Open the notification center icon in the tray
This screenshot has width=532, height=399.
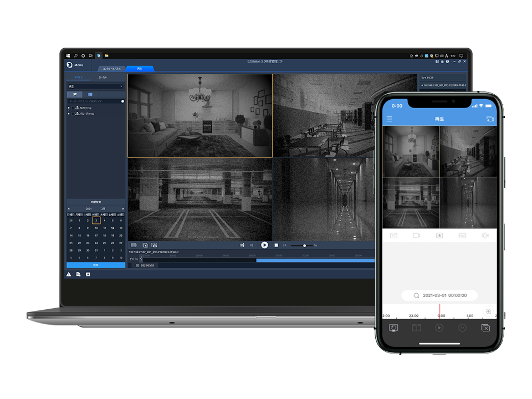pos(461,55)
